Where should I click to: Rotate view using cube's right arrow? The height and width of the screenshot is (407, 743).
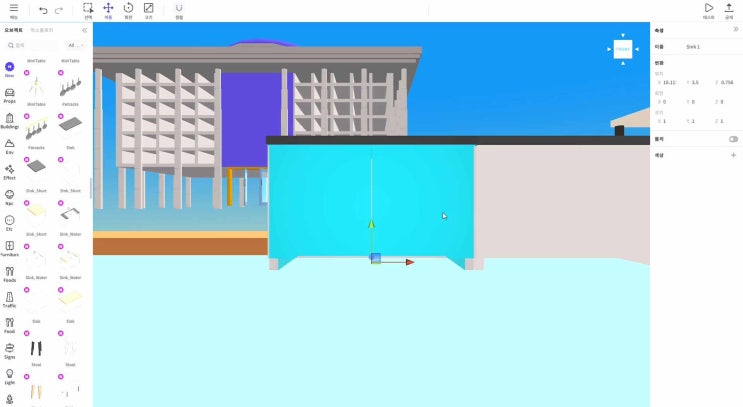tap(636, 49)
